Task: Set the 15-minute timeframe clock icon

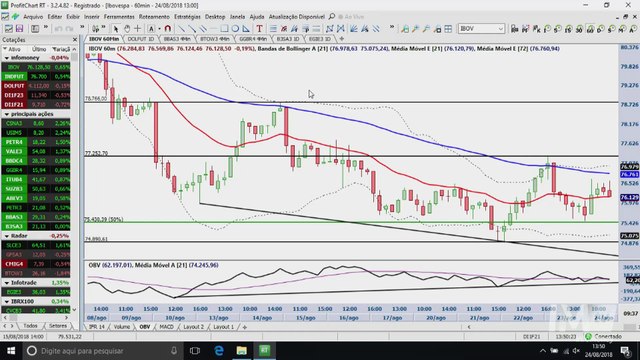Action: (568, 29)
